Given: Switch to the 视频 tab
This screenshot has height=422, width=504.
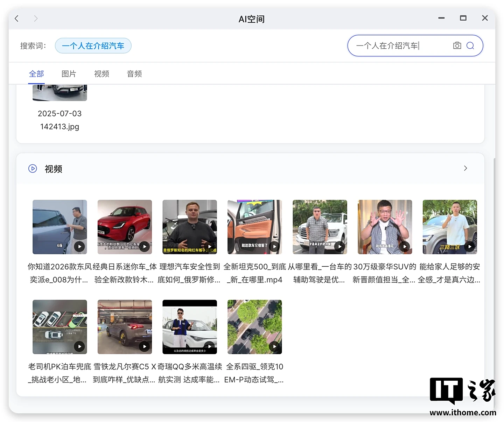Looking at the screenshot, I should [101, 74].
